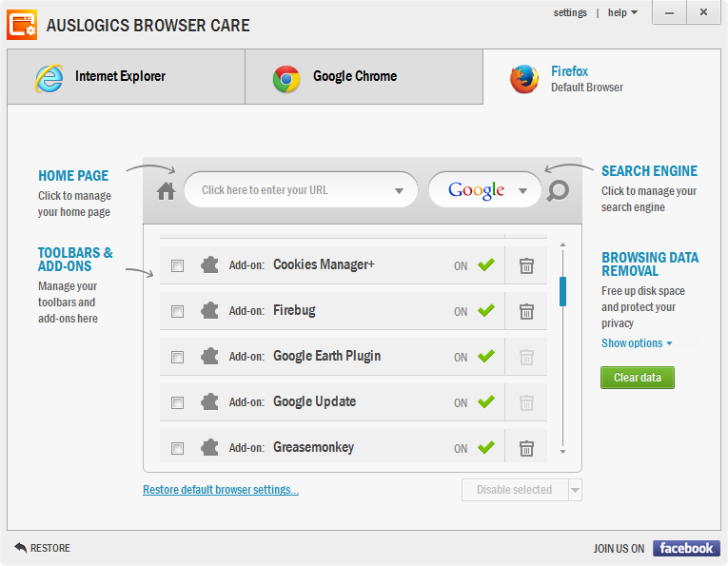Click the add-on list scroll down arrow
728x566 pixels.
(x=562, y=452)
